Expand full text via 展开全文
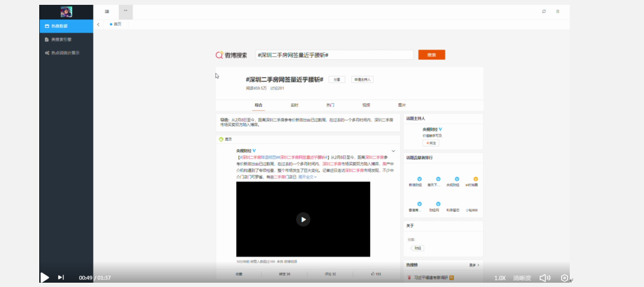644x287 pixels. coord(307,177)
